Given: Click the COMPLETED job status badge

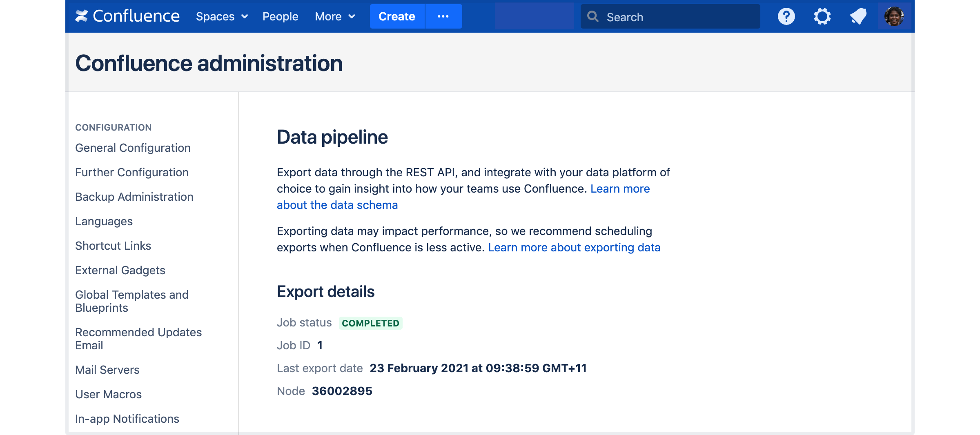Looking at the screenshot, I should click(370, 323).
